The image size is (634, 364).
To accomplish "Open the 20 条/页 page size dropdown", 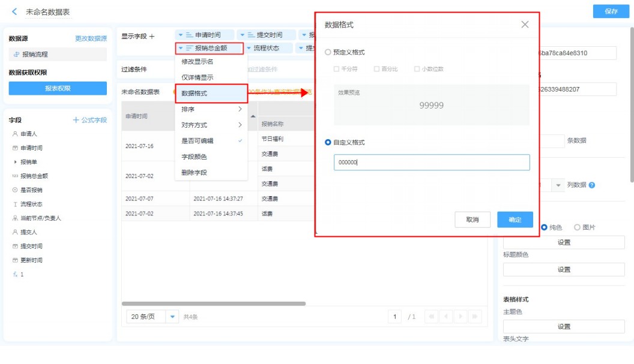I will 173,317.
